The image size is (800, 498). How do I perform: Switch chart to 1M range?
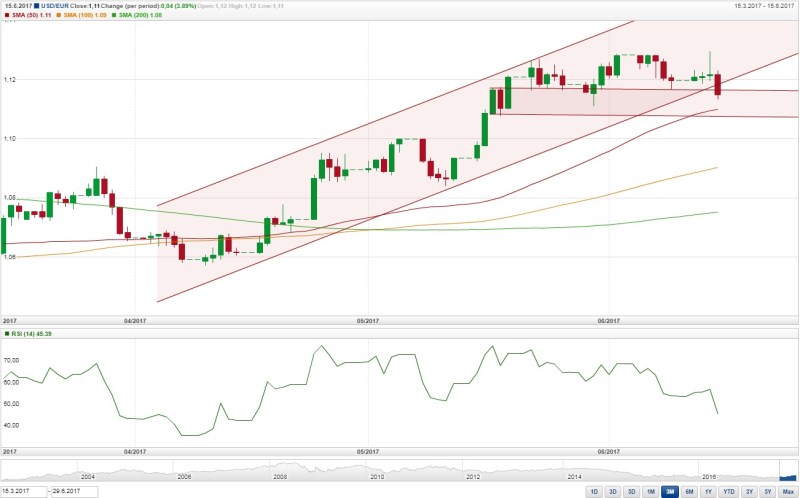[x=651, y=492]
